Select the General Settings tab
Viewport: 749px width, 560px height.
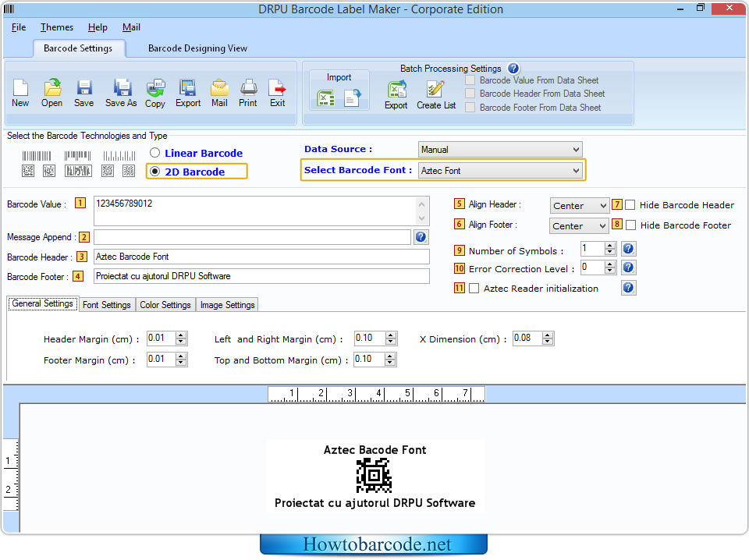coord(42,303)
